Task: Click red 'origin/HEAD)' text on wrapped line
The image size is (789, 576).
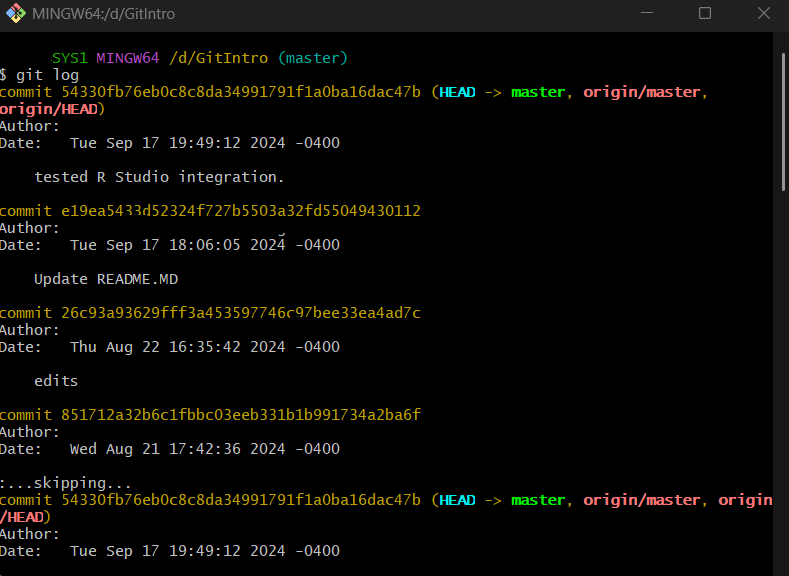Action: [x=52, y=109]
